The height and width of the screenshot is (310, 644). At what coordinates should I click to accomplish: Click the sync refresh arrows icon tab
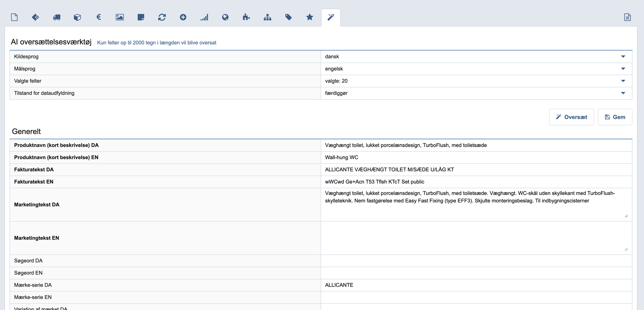[162, 17]
